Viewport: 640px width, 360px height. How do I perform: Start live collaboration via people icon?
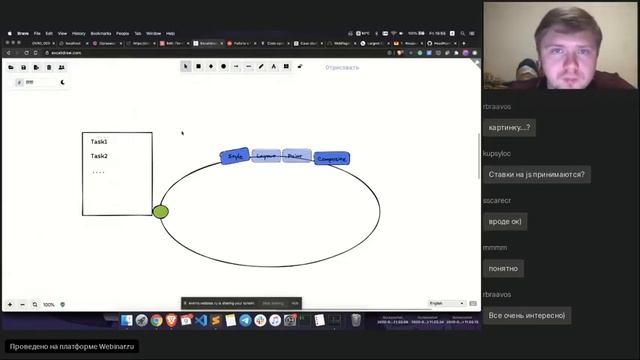coord(62,67)
